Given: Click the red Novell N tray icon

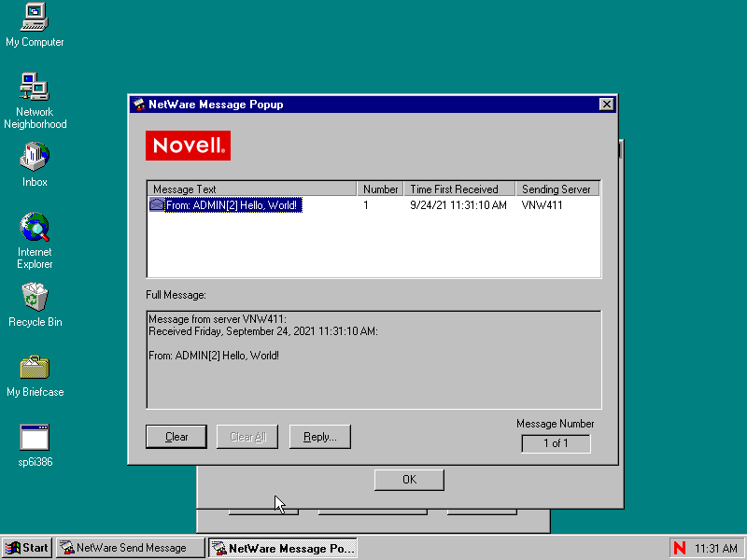Looking at the screenshot, I should [680, 548].
